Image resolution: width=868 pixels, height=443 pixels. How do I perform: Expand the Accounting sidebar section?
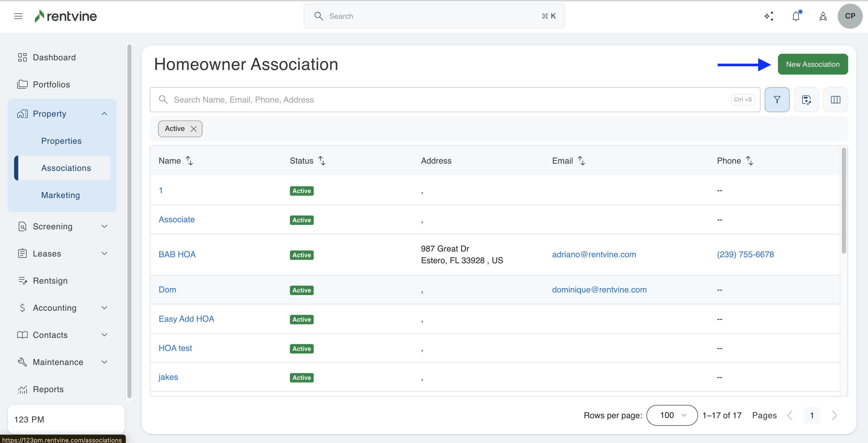pyautogui.click(x=104, y=308)
